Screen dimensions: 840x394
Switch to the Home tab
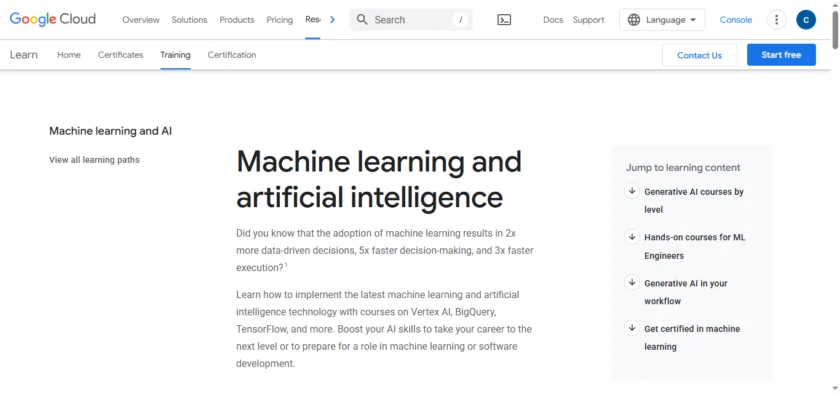pos(69,55)
